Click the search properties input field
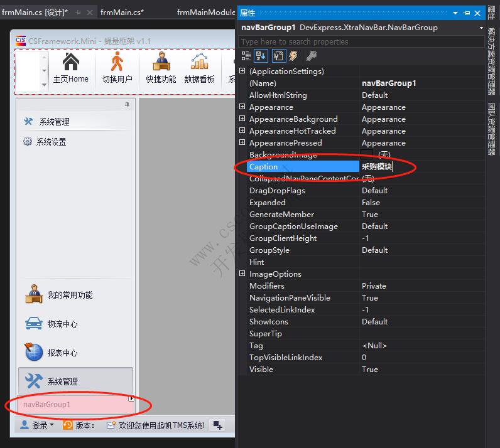Screen dimensions: 500x448 point(361,42)
